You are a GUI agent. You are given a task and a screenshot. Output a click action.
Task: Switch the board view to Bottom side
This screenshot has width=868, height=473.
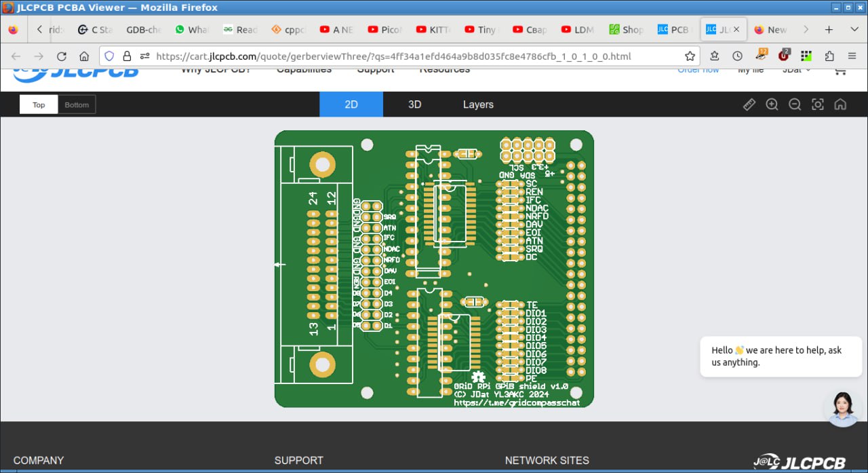[77, 105]
